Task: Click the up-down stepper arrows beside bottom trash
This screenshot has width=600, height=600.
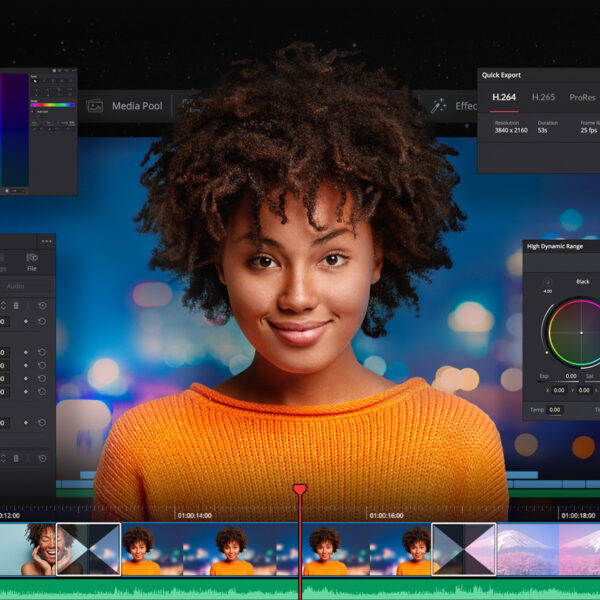Action: pyautogui.click(x=3, y=458)
